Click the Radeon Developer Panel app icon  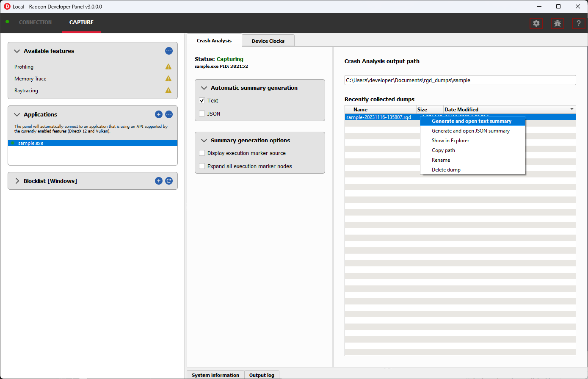click(x=7, y=6)
